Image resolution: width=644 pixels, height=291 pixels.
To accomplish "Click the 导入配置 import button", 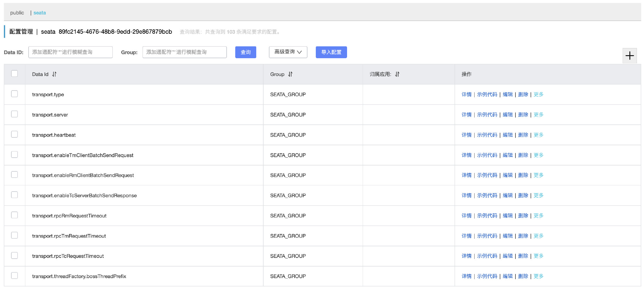I will 331,52.
